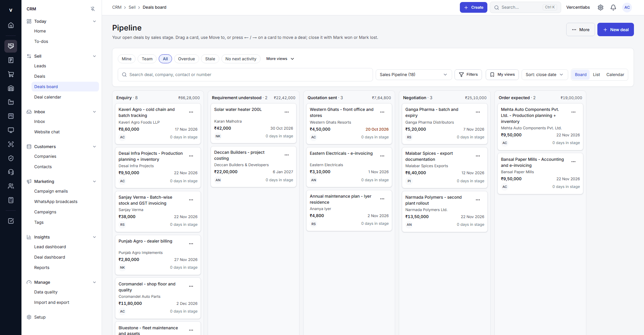Image resolution: width=644 pixels, height=335 pixels.
Task: Focus the global Search field with Ctrl K
Action: 525,7
